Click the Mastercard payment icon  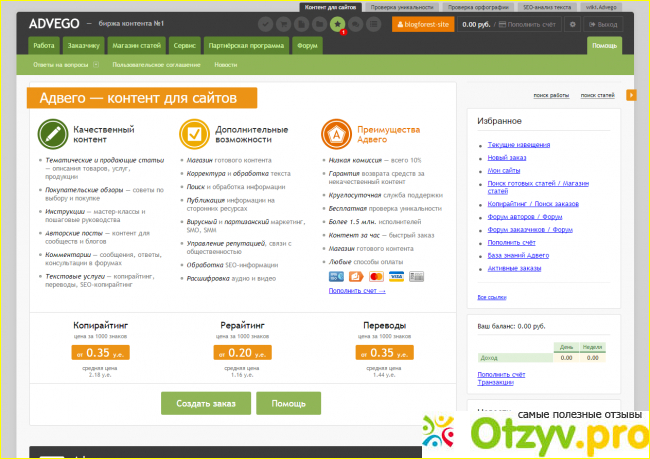pyautogui.click(x=376, y=276)
